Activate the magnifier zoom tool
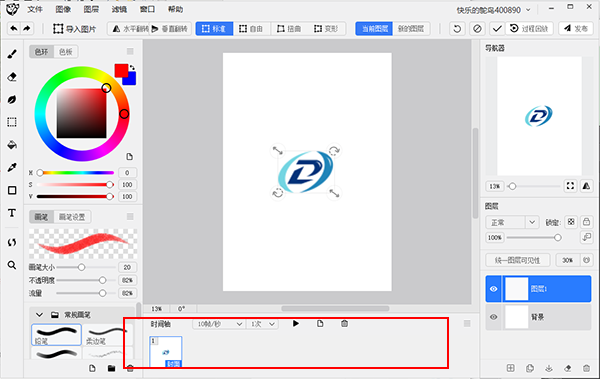Viewport: 600px width, 379px height. (x=12, y=265)
